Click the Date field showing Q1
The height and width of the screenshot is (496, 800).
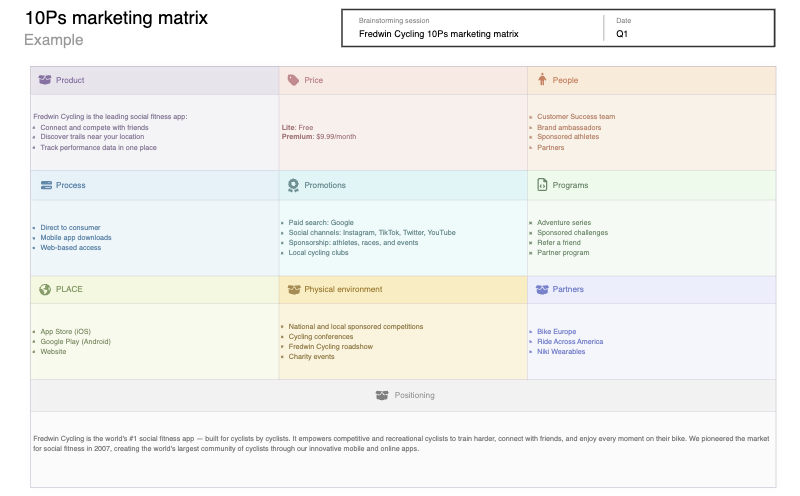[621, 34]
